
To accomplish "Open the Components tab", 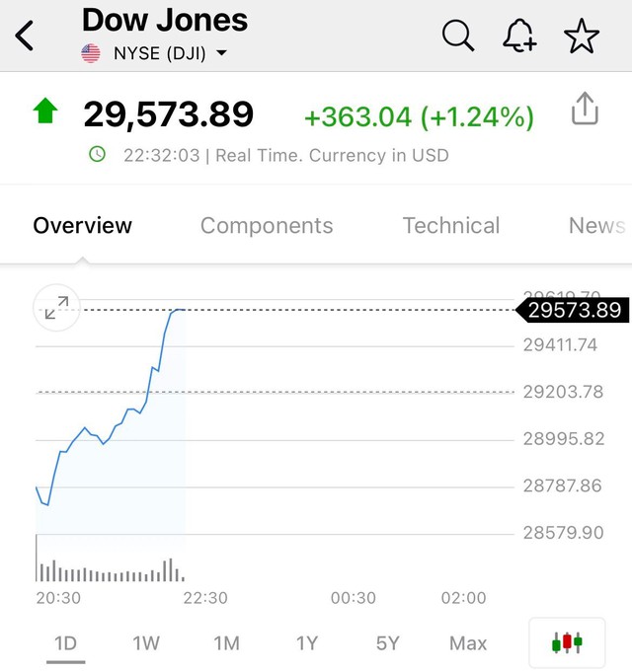I will tap(267, 226).
